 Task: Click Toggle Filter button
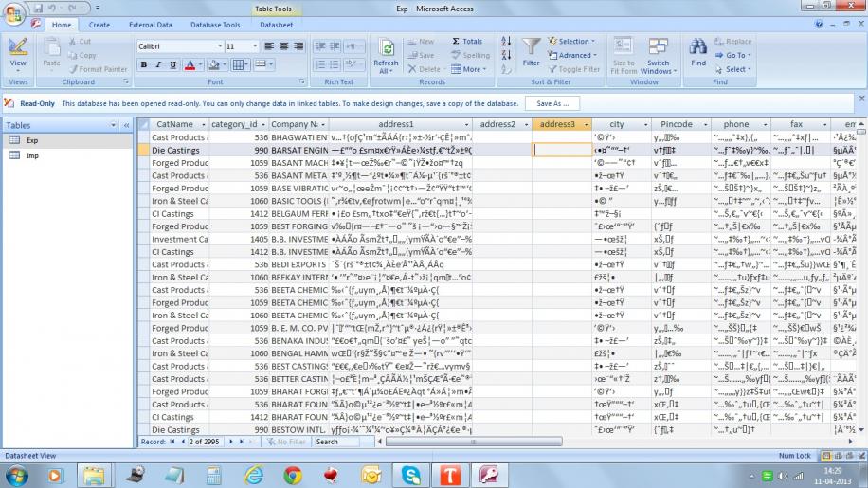coord(574,69)
